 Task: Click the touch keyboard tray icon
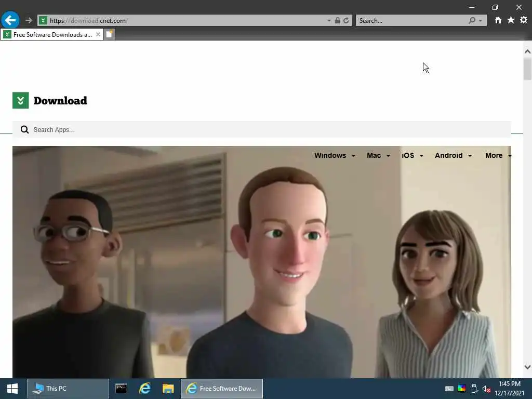coord(449,389)
